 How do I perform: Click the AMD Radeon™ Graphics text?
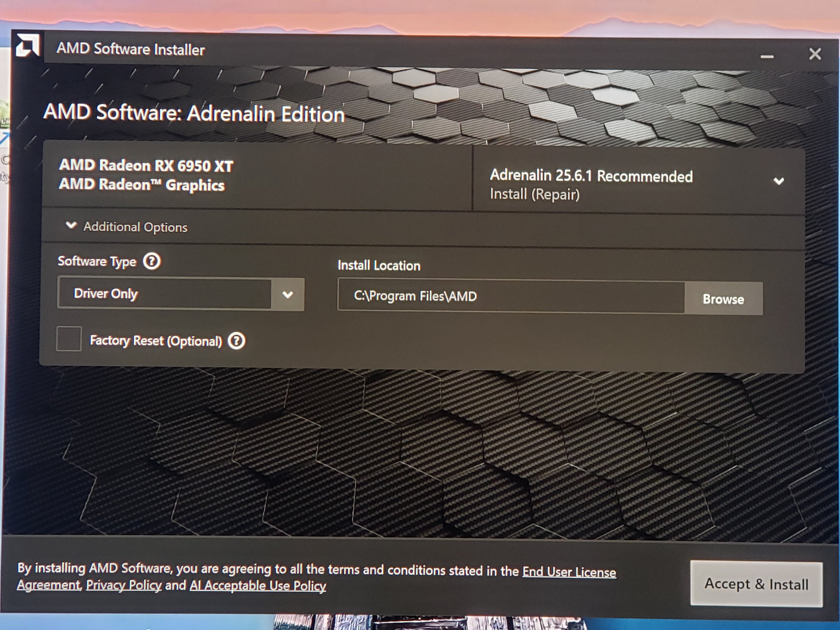click(x=142, y=185)
